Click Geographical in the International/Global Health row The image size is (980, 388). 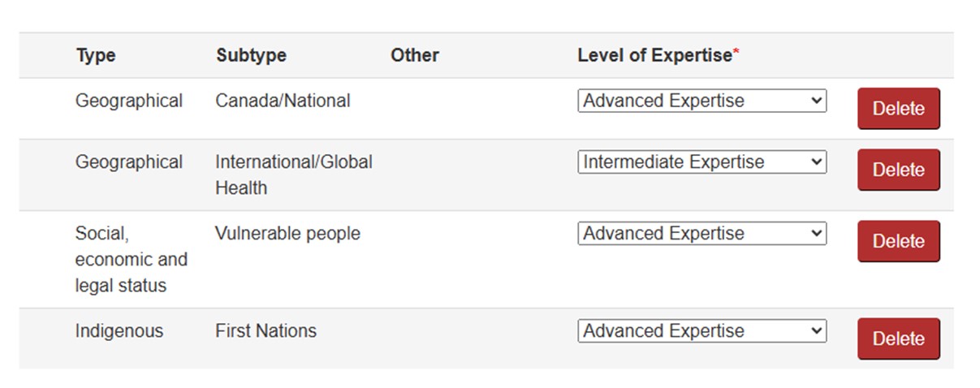129,162
